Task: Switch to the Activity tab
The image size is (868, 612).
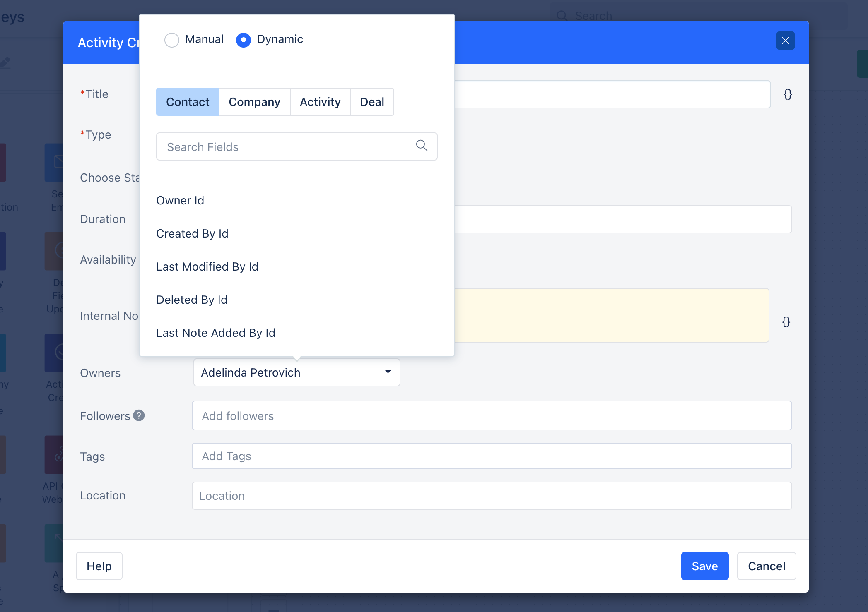Action: click(x=320, y=102)
